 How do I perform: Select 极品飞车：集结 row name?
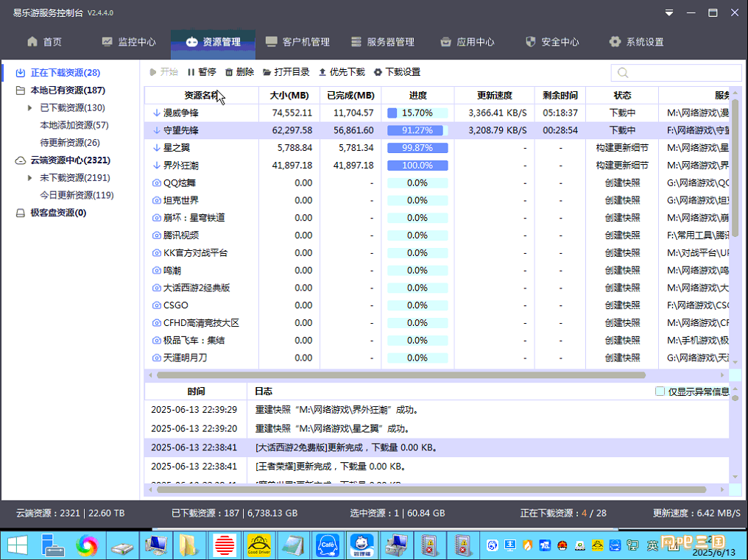(194, 341)
